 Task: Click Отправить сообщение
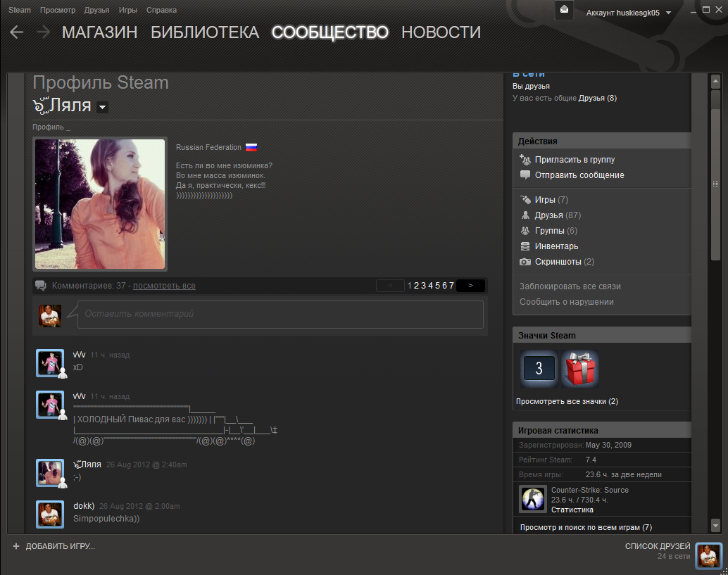pyautogui.click(x=579, y=175)
